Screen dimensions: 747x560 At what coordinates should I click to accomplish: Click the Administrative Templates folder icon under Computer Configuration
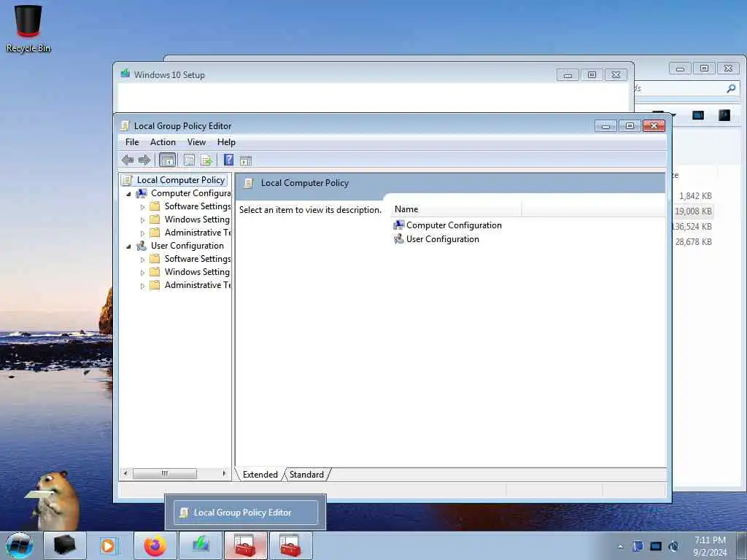click(x=155, y=233)
